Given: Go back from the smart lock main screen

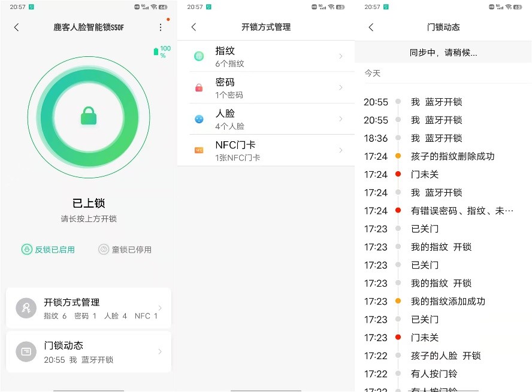Looking at the screenshot, I should [x=16, y=27].
